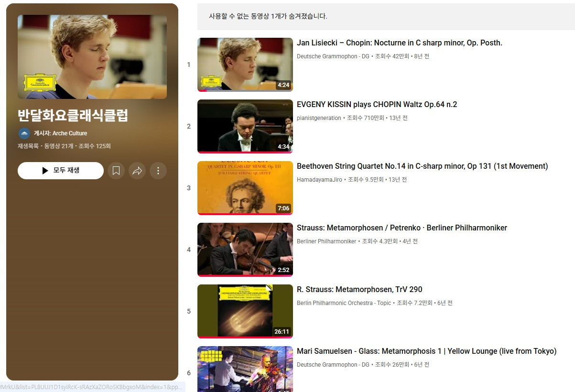Open Beethoven String Quartet No.14 thumbnail
The height and width of the screenshot is (392, 575).
pos(245,188)
